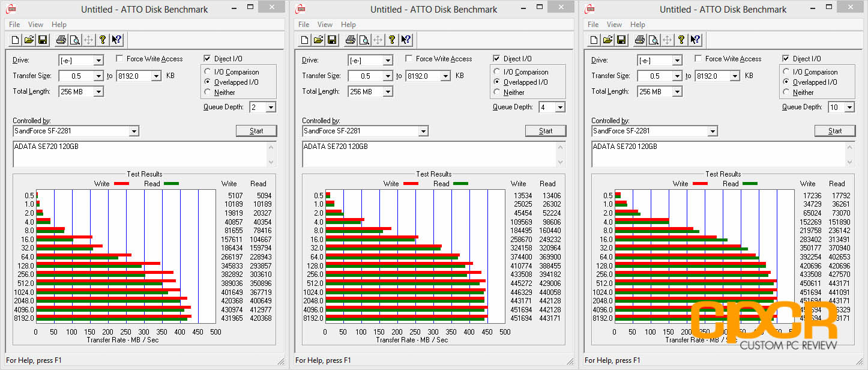This screenshot has height=370, width=868.
Task: Enable Force Write Access in Queue Depth 10 window
Action: [699, 59]
